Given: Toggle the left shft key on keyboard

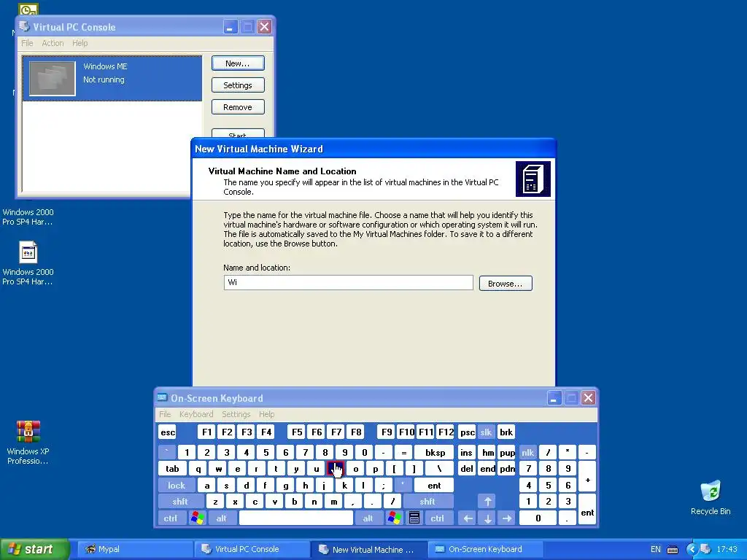Looking at the screenshot, I should click(x=180, y=502).
